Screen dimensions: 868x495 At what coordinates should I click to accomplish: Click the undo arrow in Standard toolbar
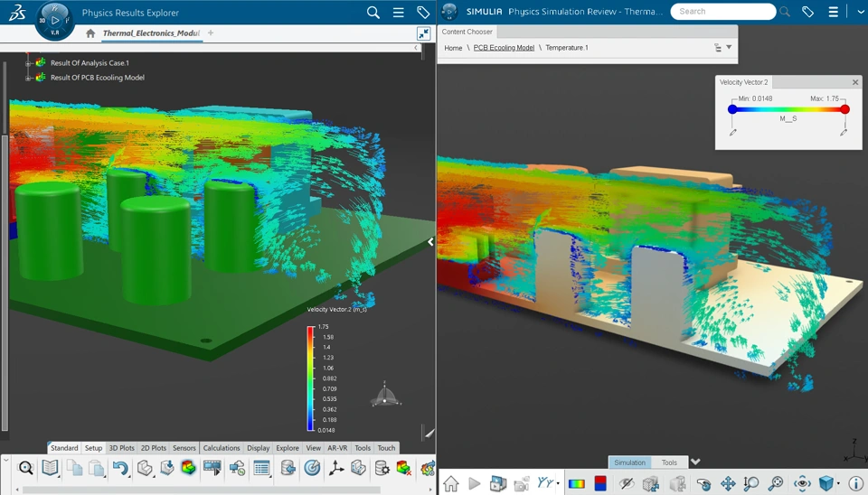coord(120,469)
